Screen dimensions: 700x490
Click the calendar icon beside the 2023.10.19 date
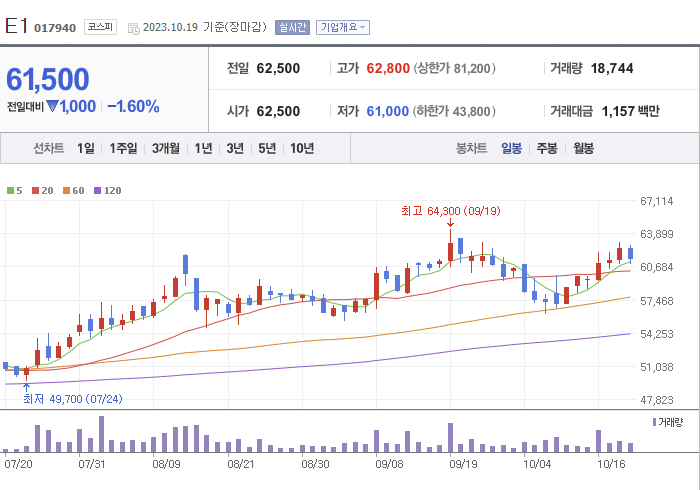(133, 29)
